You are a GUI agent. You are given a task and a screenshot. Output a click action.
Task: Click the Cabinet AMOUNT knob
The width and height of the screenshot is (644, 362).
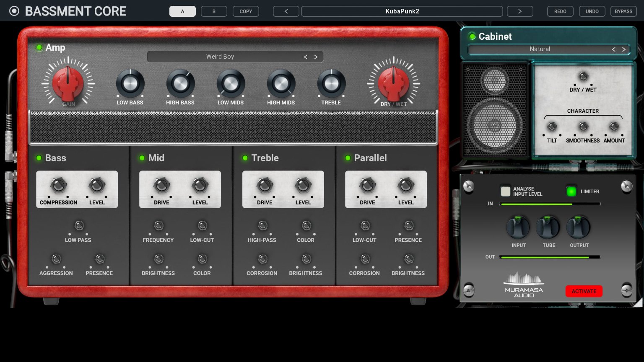(x=614, y=127)
